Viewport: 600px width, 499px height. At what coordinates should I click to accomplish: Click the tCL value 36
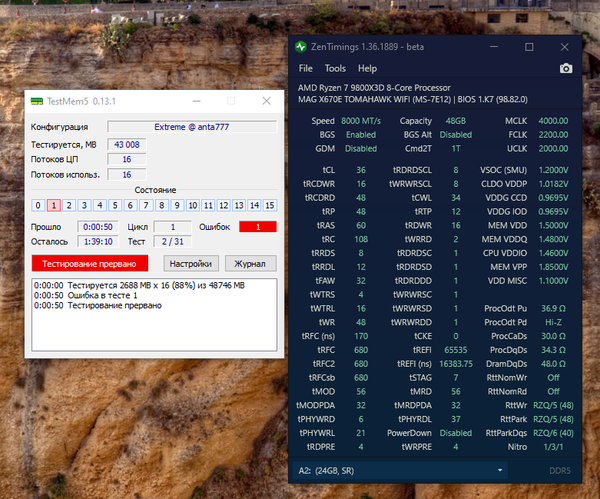361,170
